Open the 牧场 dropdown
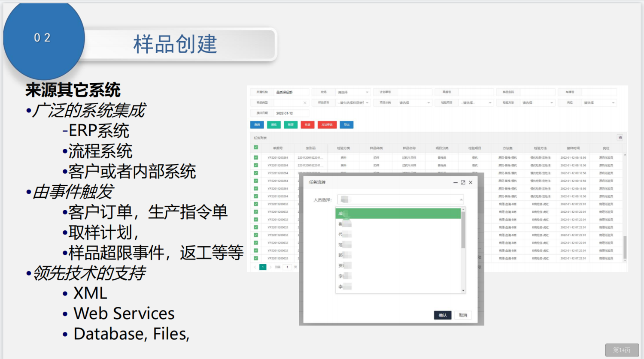The image size is (644, 359). 353,92
